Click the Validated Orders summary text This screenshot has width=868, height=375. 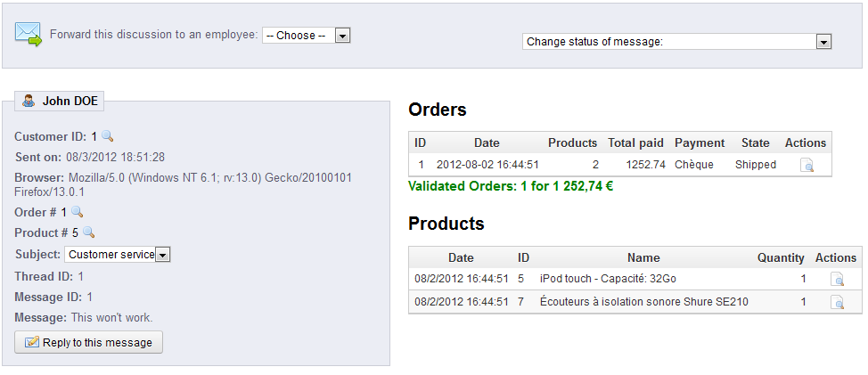click(511, 186)
